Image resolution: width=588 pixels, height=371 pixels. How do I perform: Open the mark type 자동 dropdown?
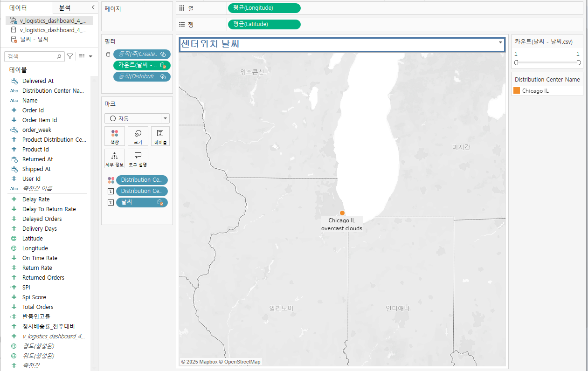pyautogui.click(x=137, y=118)
